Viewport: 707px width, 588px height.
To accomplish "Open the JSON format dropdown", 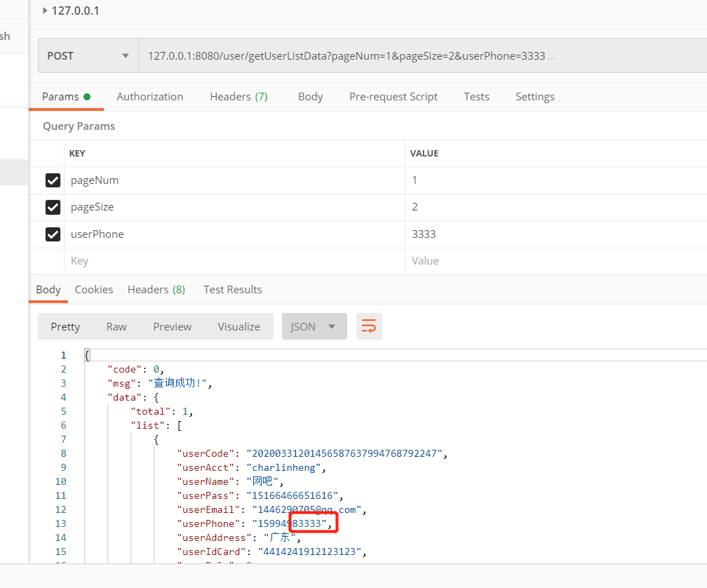I will coord(314,326).
